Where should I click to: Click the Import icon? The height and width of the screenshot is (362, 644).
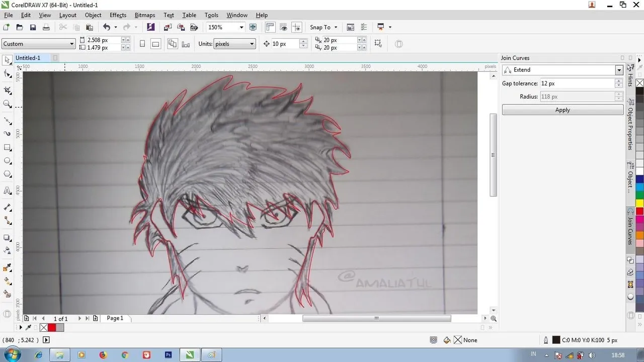168,27
